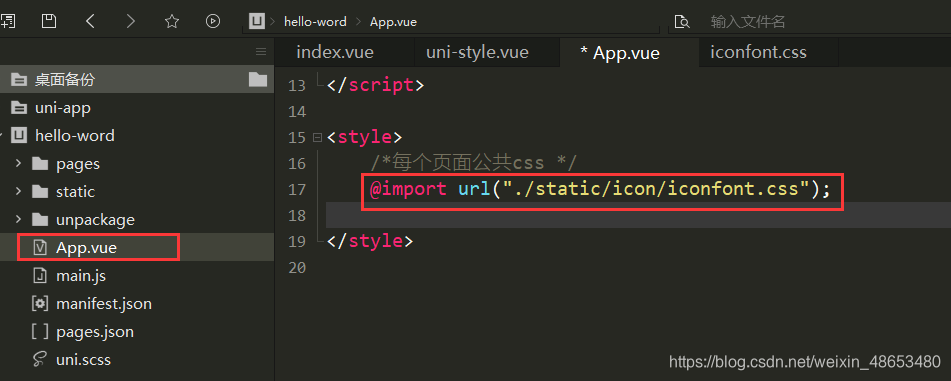Click the pages folder icon
951x381 pixels.
click(x=40, y=164)
